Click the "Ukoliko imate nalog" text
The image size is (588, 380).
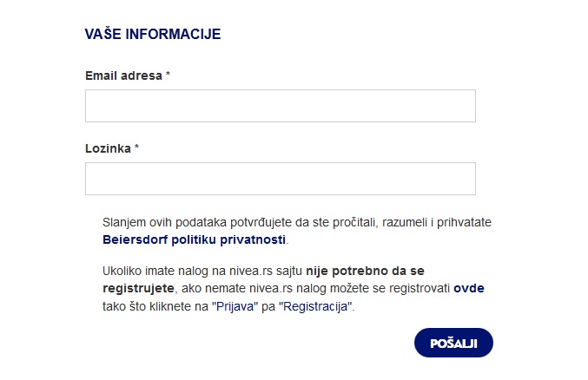[155, 271]
